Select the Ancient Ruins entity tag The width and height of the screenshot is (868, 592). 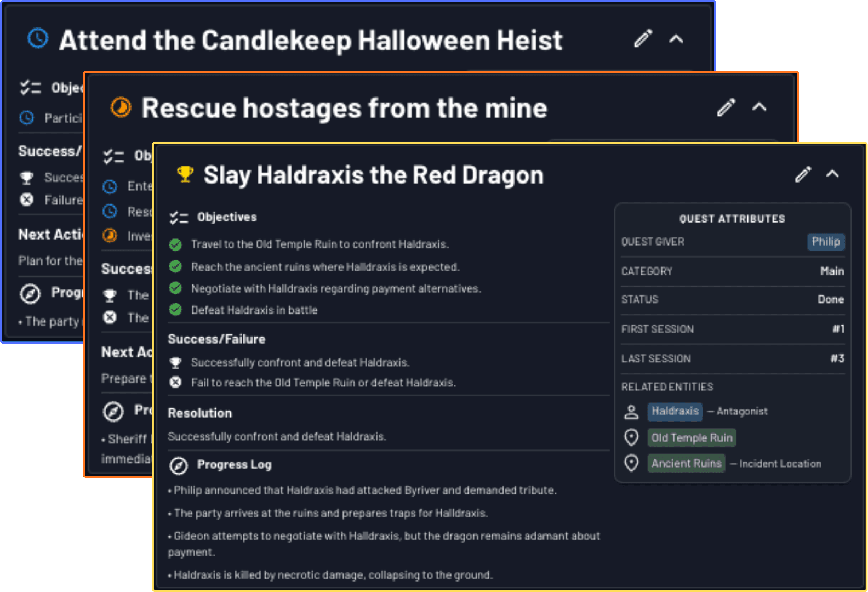(686, 463)
